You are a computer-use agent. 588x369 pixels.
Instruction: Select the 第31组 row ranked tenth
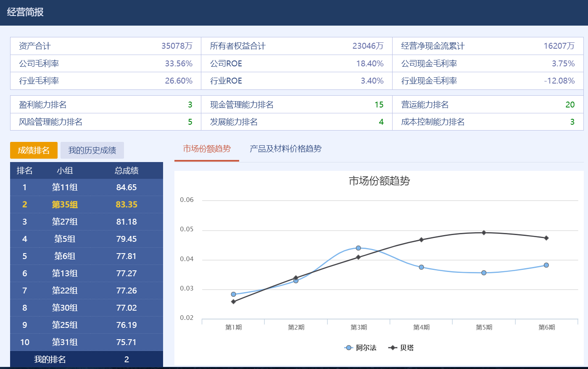click(x=86, y=342)
